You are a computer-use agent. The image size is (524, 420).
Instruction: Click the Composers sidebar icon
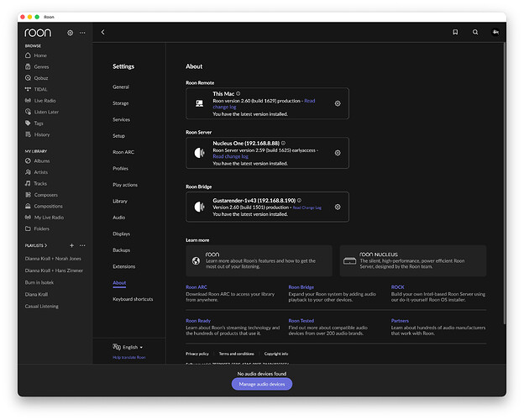pos(28,195)
